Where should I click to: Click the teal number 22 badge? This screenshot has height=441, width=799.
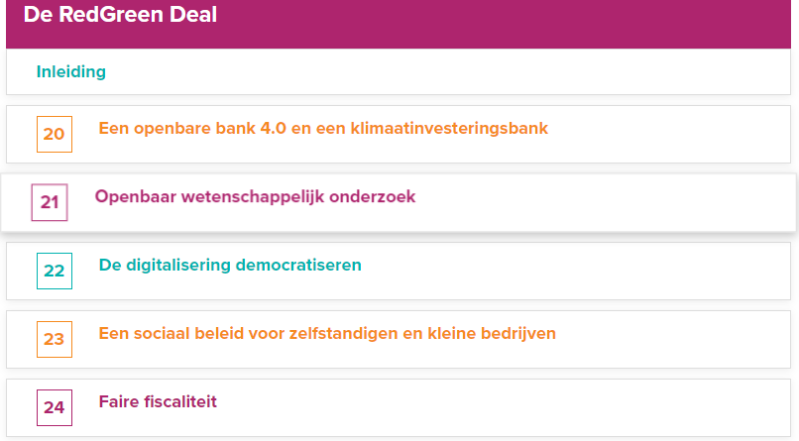pos(54,271)
